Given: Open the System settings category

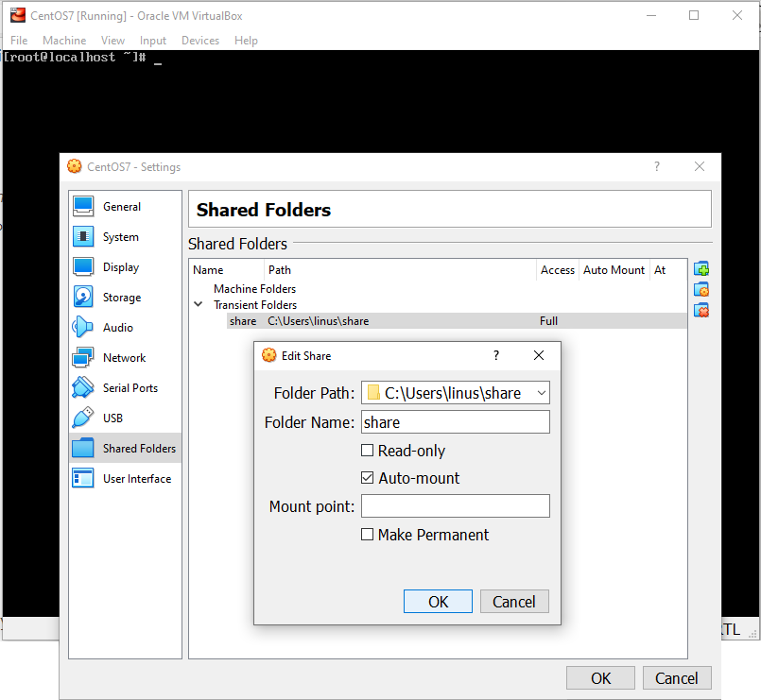Looking at the screenshot, I should (x=126, y=237).
